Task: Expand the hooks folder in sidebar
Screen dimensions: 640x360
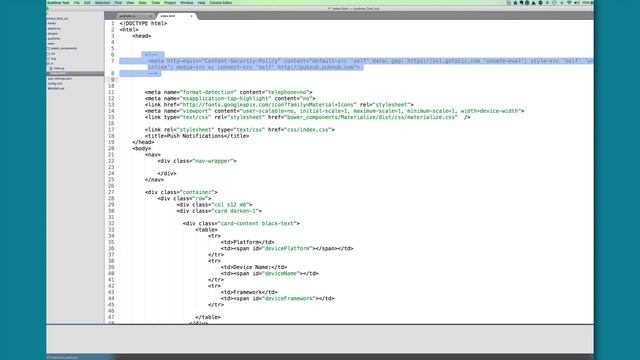Action: pyautogui.click(x=52, y=23)
